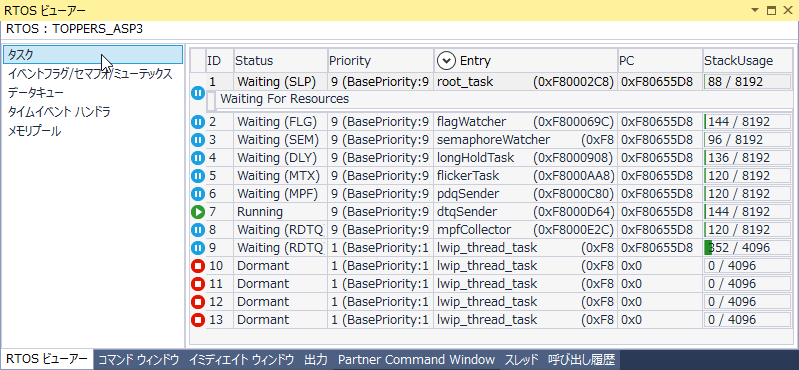799x370 pixels.
Task: Switch to the RTOS ビューアー bottom tab
Action: coord(47,360)
